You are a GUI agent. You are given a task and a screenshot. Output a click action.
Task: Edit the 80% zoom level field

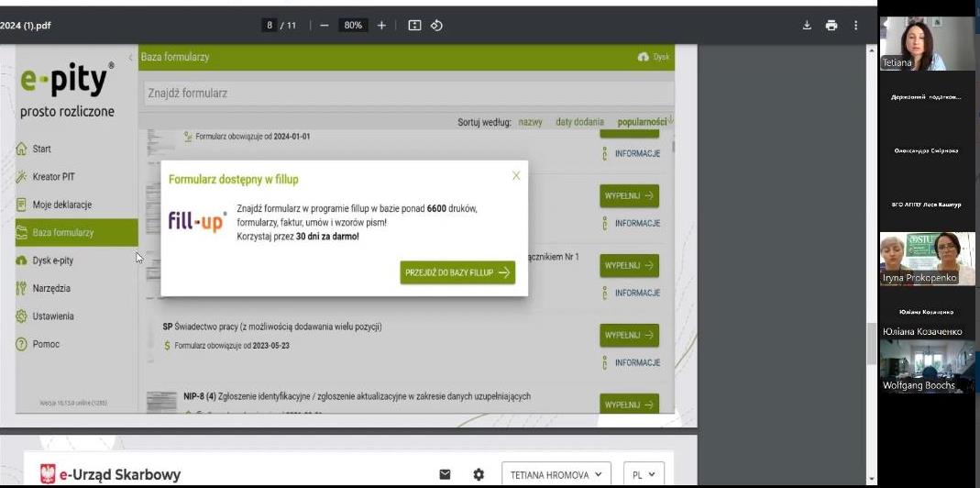coord(353,26)
